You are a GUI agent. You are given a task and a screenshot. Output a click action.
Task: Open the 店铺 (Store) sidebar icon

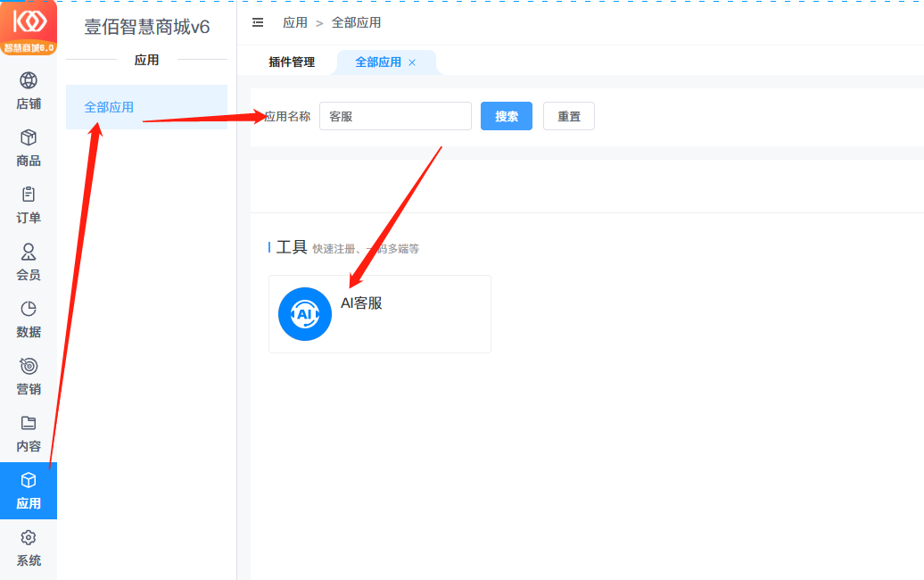point(29,81)
